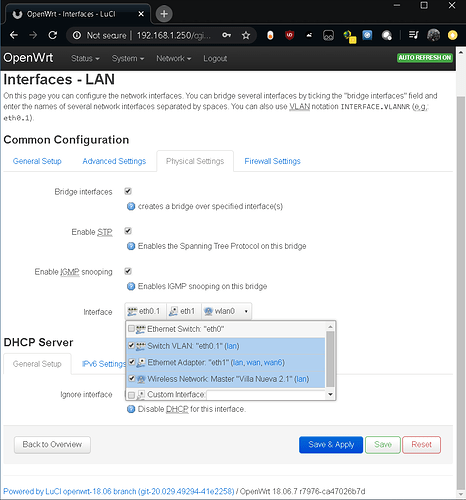Switch to the Firewall Settings tab
The height and width of the screenshot is (500, 466).
tap(272, 161)
